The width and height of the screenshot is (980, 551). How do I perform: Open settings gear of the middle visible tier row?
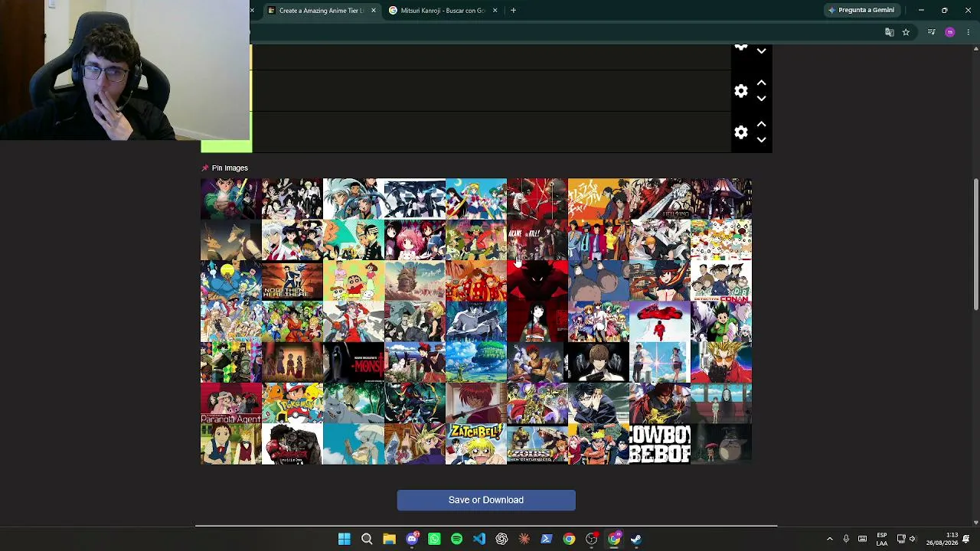click(740, 91)
